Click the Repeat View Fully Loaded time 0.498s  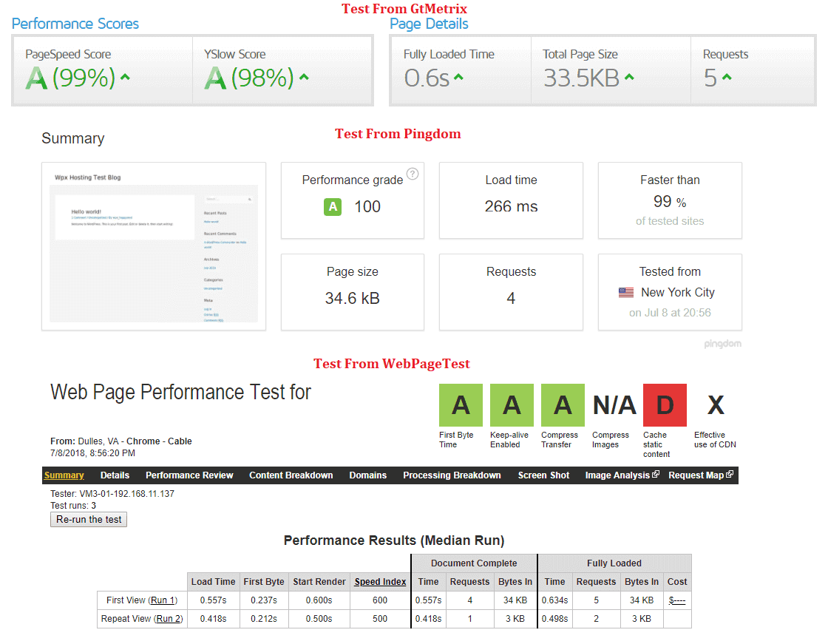(554, 619)
